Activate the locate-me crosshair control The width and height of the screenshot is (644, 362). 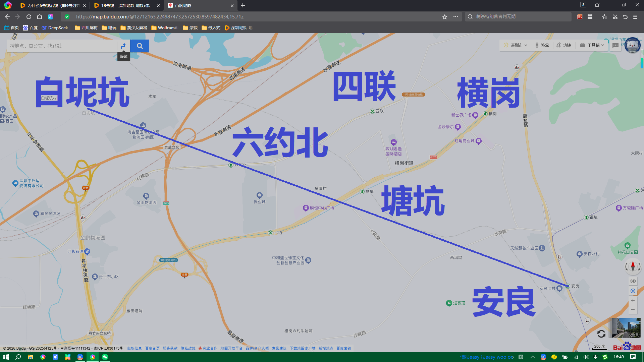(x=633, y=291)
